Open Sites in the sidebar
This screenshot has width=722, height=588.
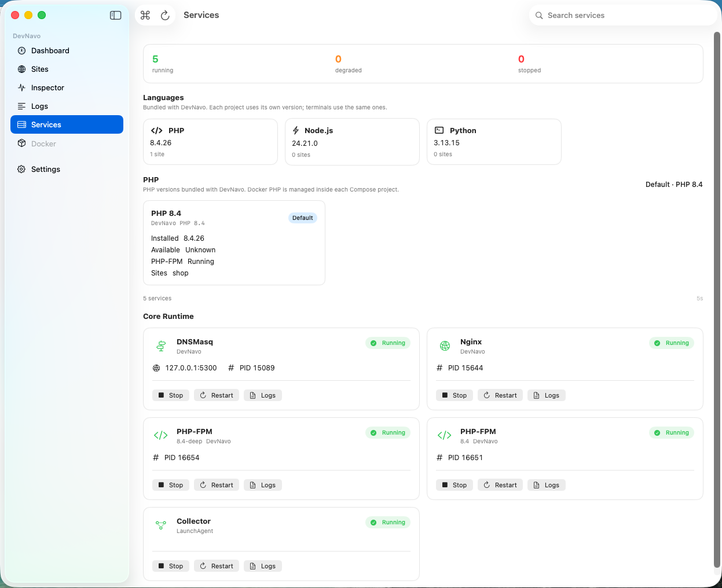[67, 69]
